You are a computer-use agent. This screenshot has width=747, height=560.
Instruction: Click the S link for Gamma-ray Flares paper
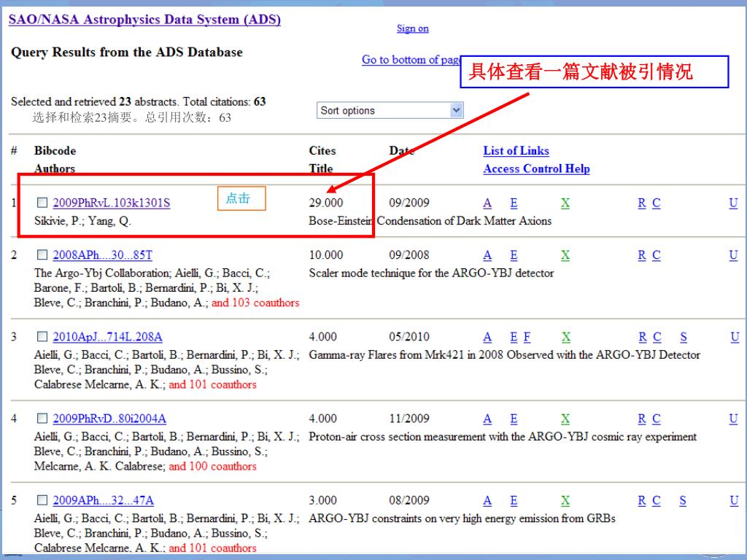[684, 337]
